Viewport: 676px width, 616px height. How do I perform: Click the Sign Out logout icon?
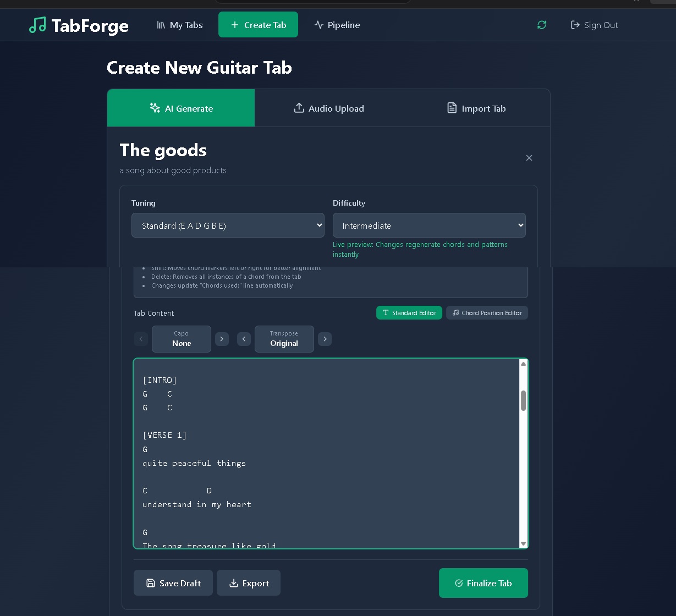click(575, 25)
